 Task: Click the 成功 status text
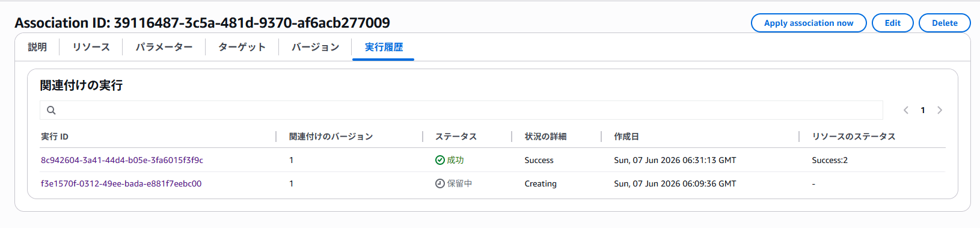455,160
